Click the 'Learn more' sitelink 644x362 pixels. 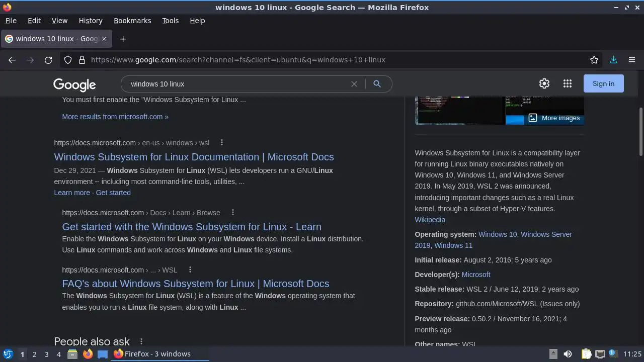72,193
